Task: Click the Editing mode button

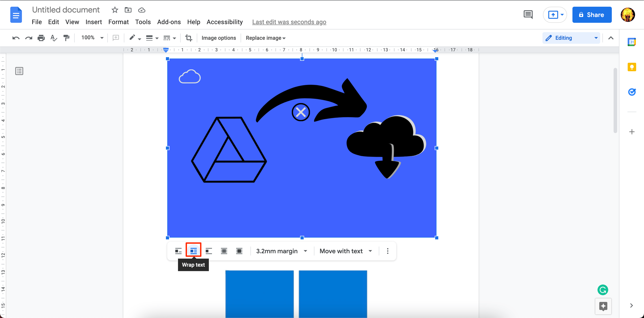Action: (x=570, y=38)
